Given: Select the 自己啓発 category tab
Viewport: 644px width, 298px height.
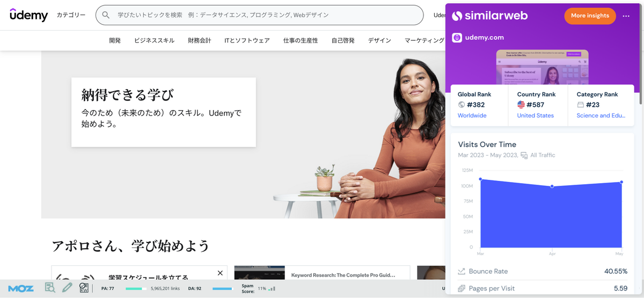Looking at the screenshot, I should tap(343, 40).
